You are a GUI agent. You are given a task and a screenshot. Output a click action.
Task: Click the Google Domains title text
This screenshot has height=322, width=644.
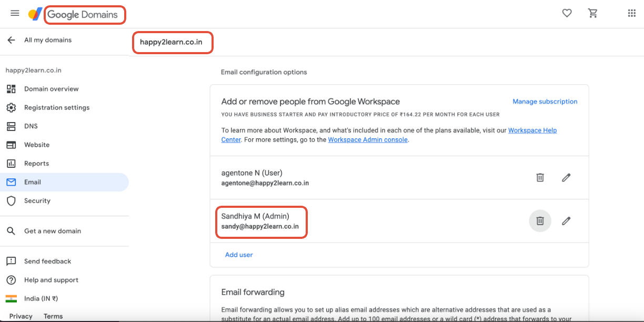tap(83, 15)
